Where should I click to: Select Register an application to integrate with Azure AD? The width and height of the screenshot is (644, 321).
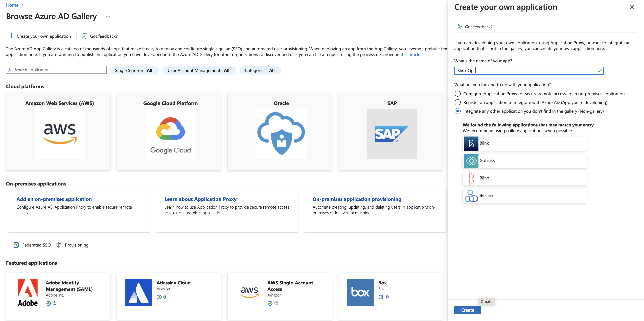tap(457, 102)
